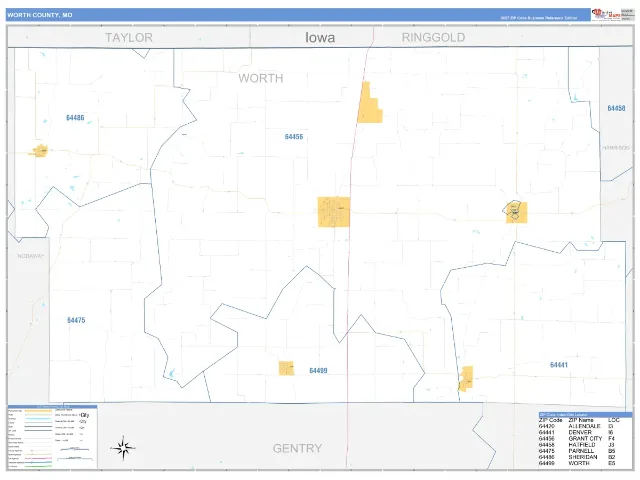Click the yellow swatch bar in the legend
Viewport: 640px width, 480px height.
[38, 411]
